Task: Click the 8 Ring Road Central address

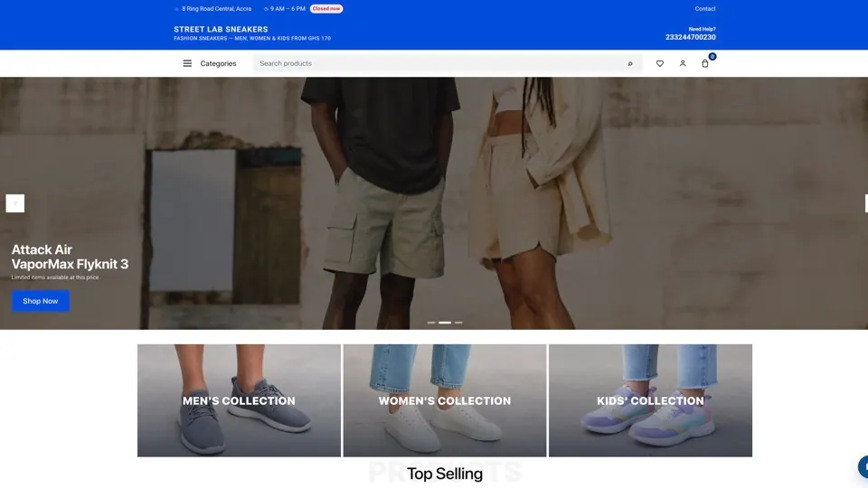Action: click(216, 9)
